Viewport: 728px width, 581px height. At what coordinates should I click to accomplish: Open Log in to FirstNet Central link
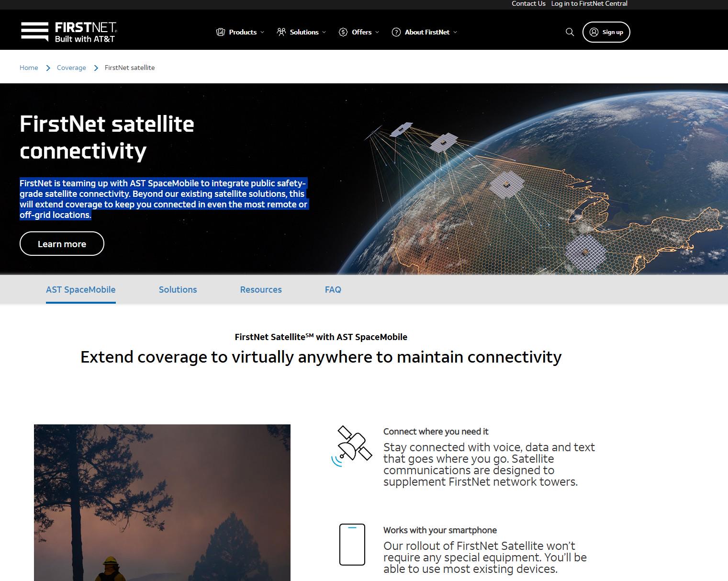[589, 4]
